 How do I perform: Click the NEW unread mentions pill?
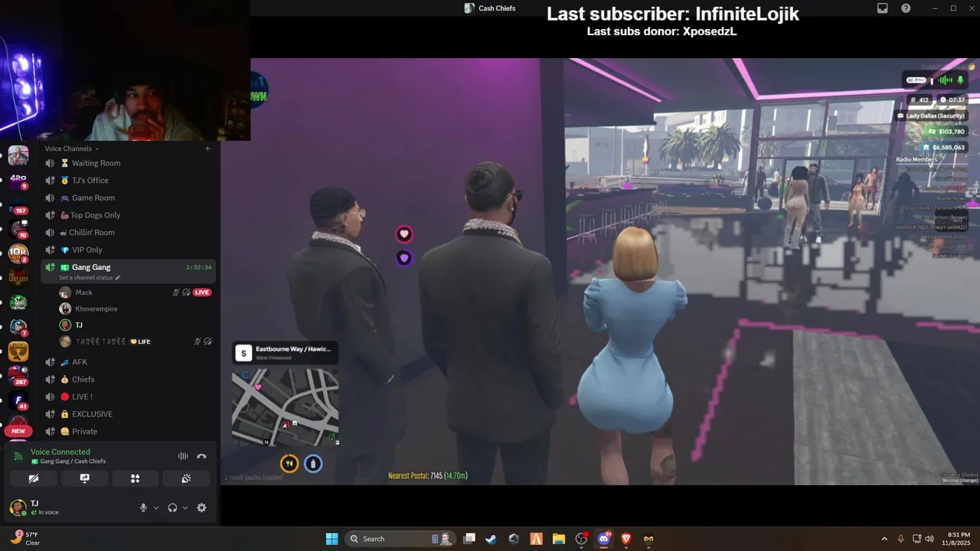(18, 431)
